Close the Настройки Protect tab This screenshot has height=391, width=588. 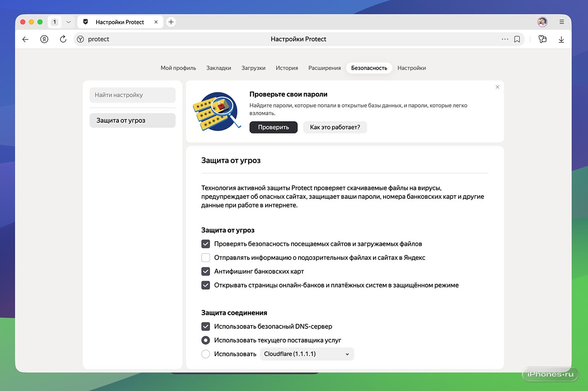point(156,22)
